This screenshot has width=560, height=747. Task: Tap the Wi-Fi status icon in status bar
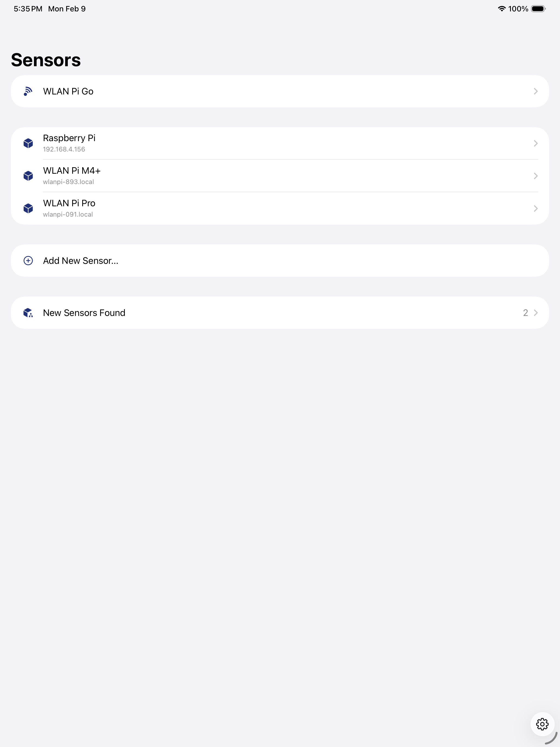(502, 9)
